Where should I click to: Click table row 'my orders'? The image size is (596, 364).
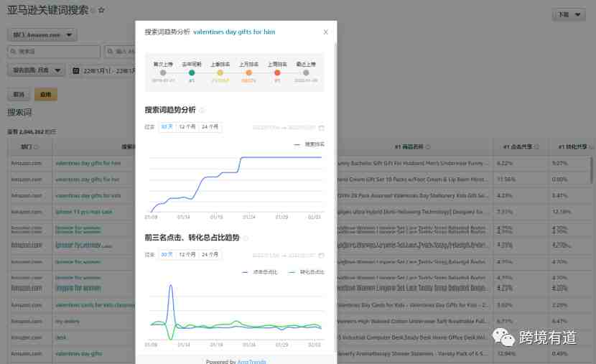[67, 322]
